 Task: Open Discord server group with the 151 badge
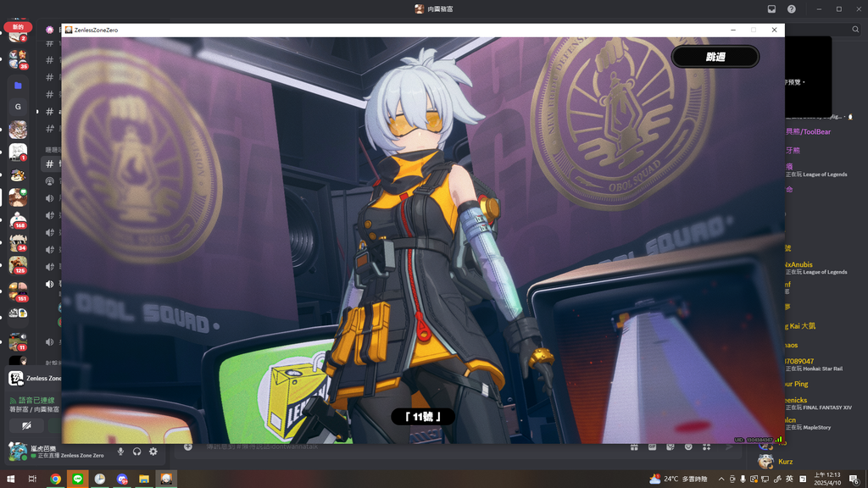pos(18,290)
